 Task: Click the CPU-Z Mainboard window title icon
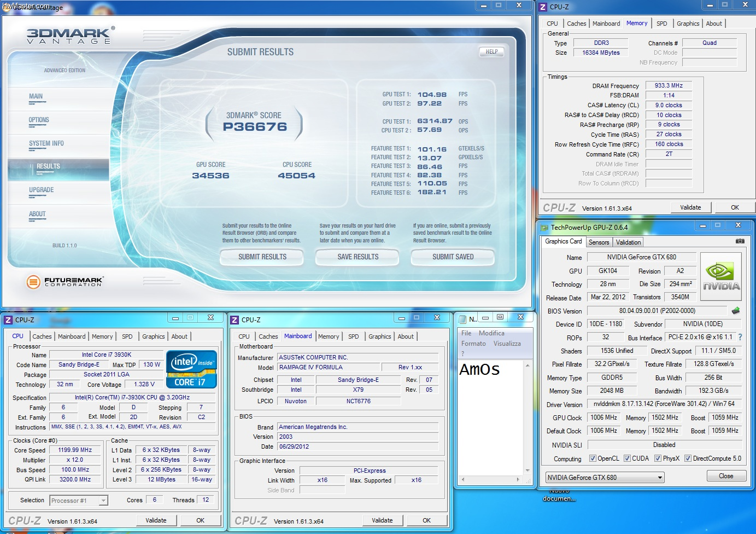tap(235, 320)
